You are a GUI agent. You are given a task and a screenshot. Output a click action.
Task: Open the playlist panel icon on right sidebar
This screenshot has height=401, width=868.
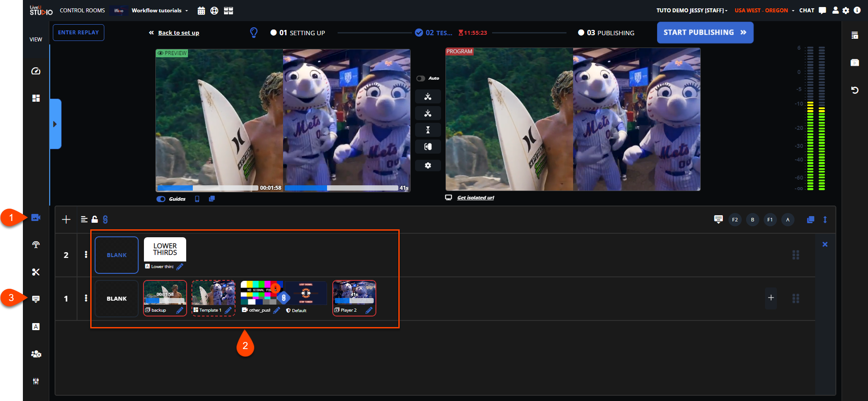[x=855, y=35]
